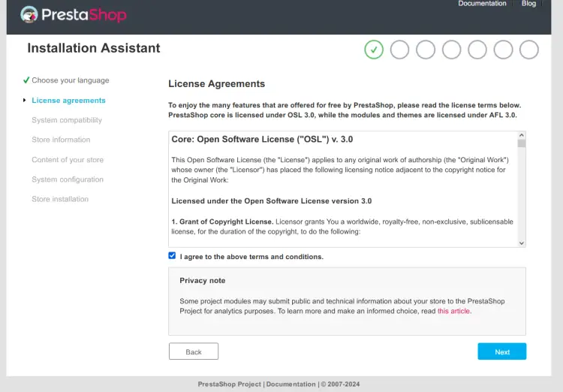
Task: Click 'Installation Assistant' title
Action: click(94, 48)
